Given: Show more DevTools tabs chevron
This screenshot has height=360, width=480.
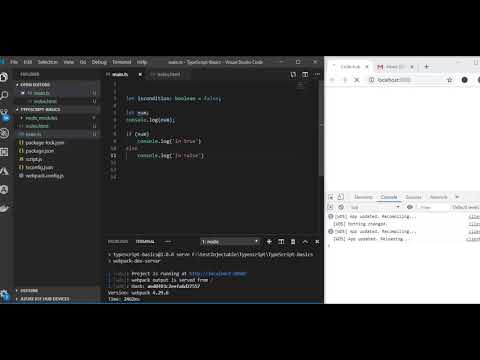Looking at the screenshot, I should click(457, 197).
